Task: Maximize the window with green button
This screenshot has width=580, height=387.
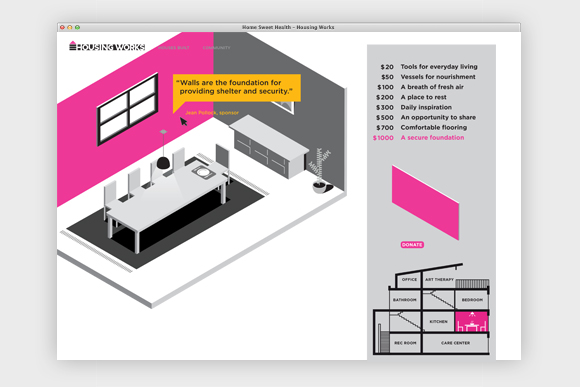Action: [77, 27]
